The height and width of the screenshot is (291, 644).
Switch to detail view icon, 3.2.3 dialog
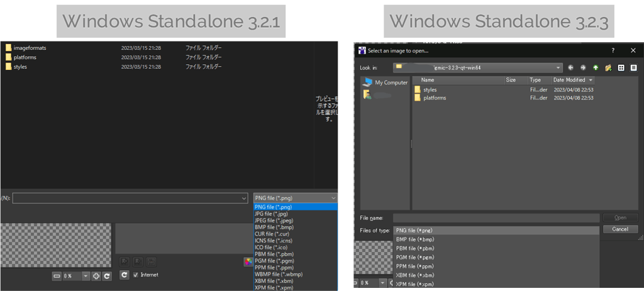click(x=633, y=68)
